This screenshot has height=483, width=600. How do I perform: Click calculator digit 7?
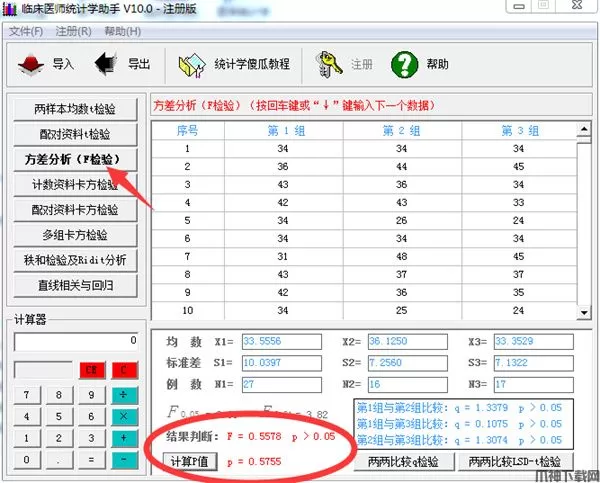pyautogui.click(x=27, y=395)
